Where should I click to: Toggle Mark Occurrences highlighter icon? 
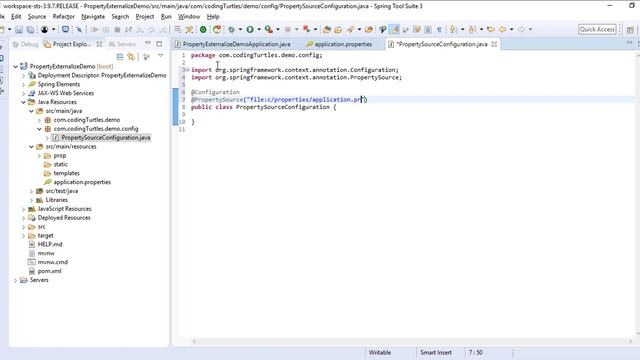point(394,29)
